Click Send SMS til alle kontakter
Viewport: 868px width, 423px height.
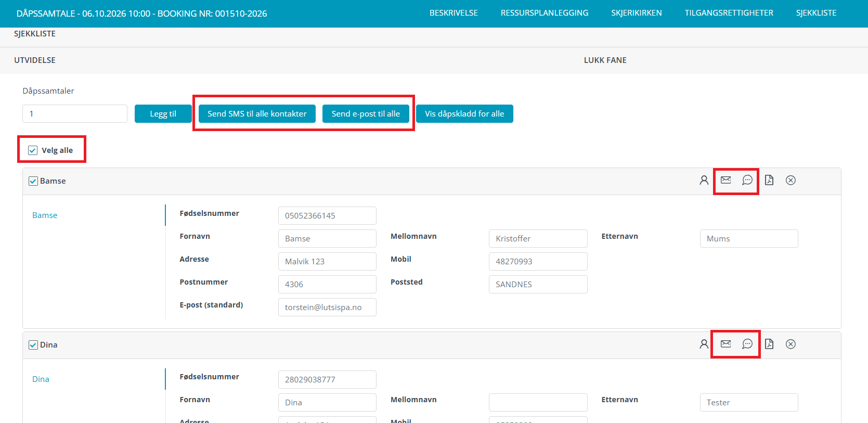pos(257,114)
